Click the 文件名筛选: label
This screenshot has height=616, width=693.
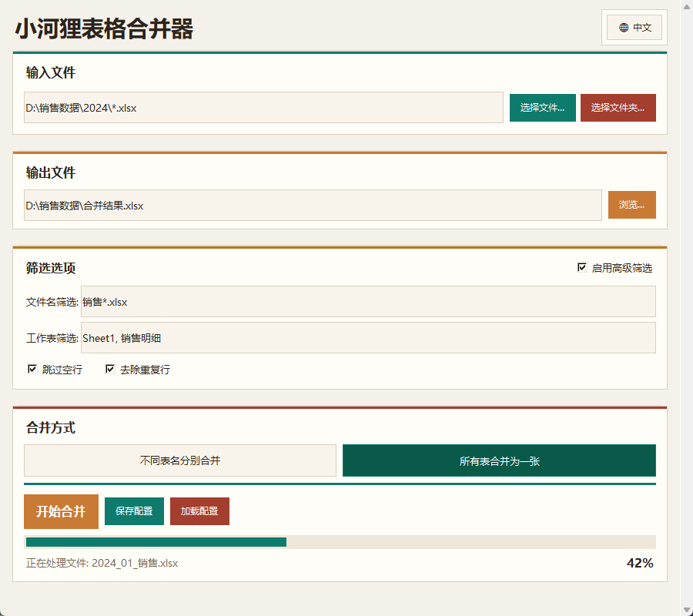52,302
